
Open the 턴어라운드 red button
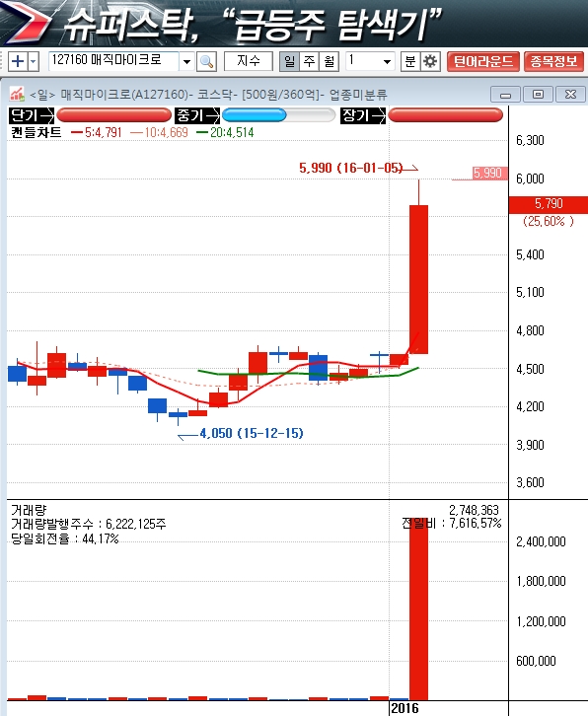click(x=482, y=61)
